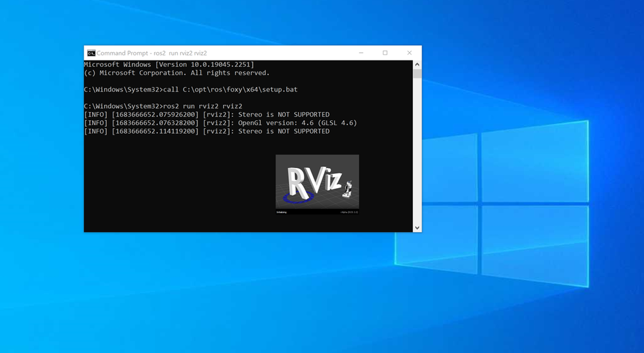Click the 'OpenGl version: 4.6 (GLSL 4.6)' log line
Viewport: 644px width, 353px height.
(220, 123)
